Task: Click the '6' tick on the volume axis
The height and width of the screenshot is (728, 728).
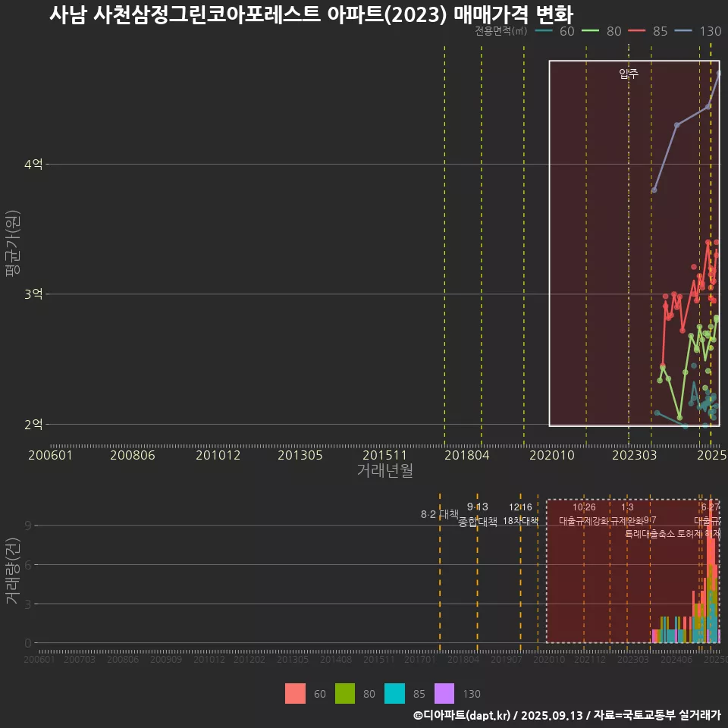Action: pyautogui.click(x=28, y=564)
